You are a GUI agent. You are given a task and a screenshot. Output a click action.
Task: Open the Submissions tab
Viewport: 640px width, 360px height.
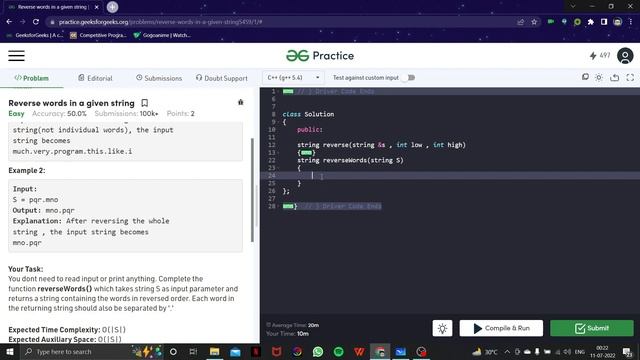pyautogui.click(x=159, y=78)
